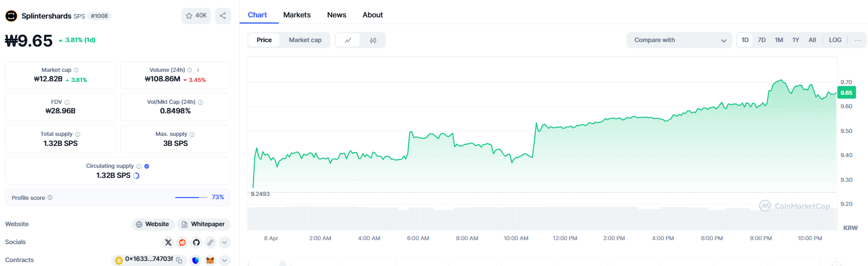Expand Volume (24h) details arrow

pyautogui.click(x=198, y=70)
